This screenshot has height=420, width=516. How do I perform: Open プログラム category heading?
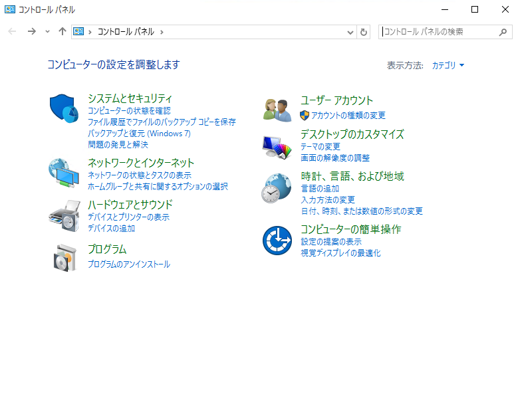pyautogui.click(x=107, y=249)
